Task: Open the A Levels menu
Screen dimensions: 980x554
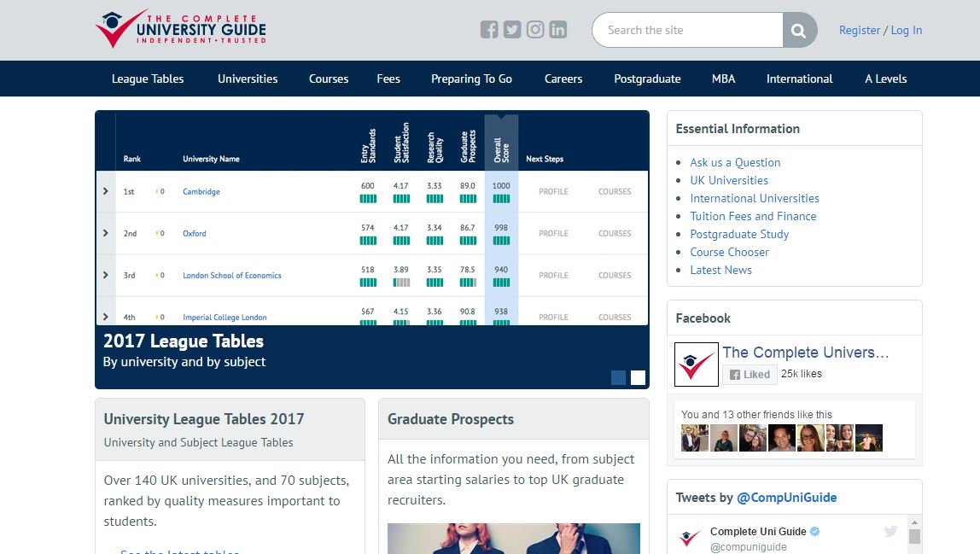Action: [x=885, y=79]
